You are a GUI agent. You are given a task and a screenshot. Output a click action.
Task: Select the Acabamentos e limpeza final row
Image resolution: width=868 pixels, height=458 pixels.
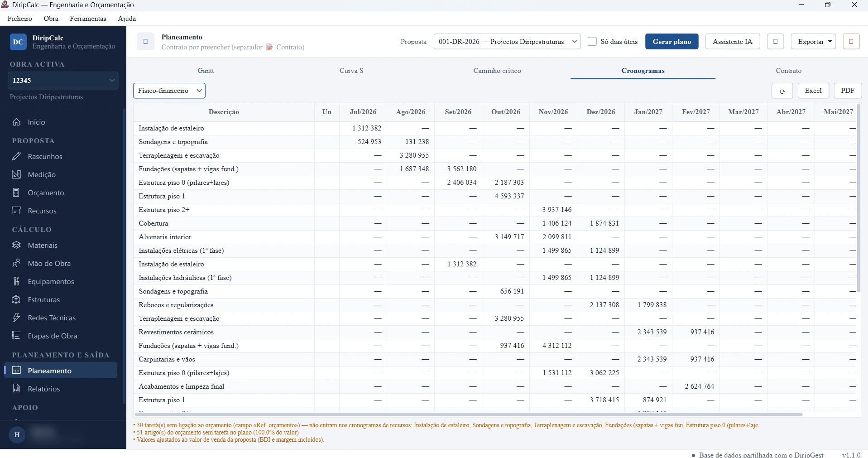(494, 386)
